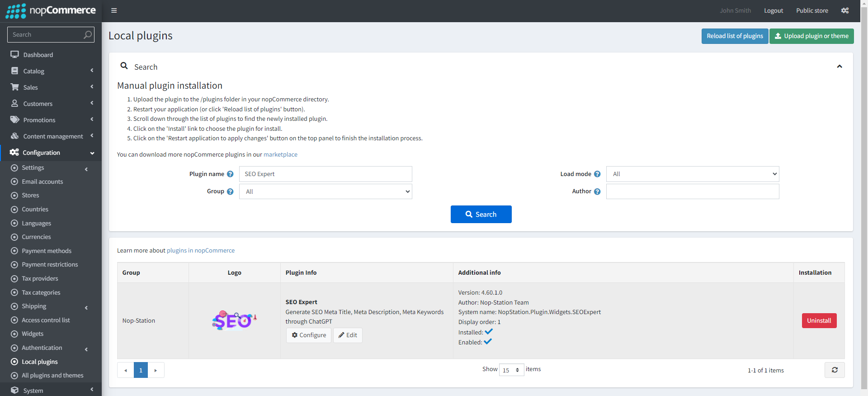Collapse the Search panel chevron
The image size is (868, 396).
click(840, 67)
